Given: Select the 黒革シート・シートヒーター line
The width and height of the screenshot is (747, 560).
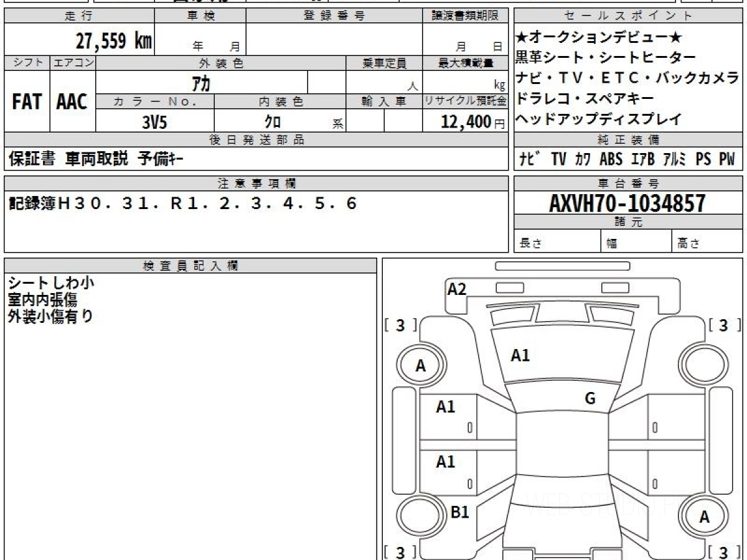Looking at the screenshot, I should [606, 58].
